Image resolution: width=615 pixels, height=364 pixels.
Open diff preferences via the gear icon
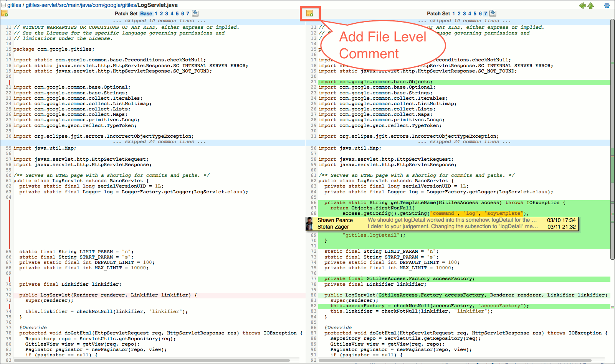coord(607,6)
